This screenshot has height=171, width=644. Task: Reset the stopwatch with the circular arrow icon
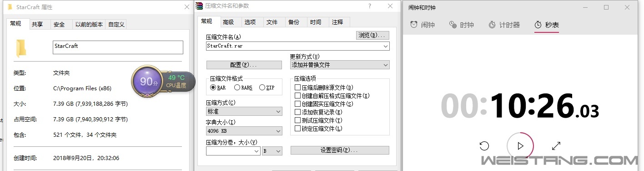(x=484, y=146)
